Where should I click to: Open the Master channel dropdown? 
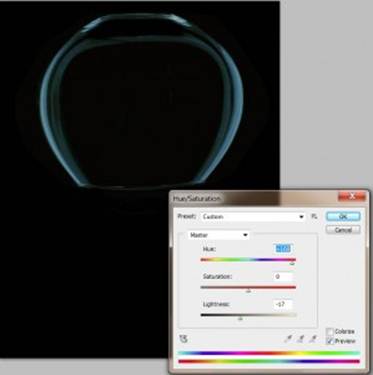[218, 235]
